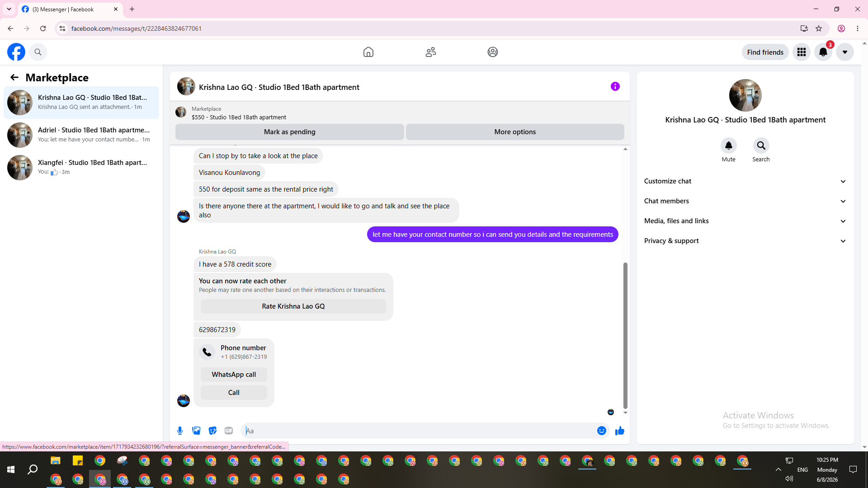Screen dimensions: 868x488
Task: View site information icon in address bar
Action: [x=62, y=28]
